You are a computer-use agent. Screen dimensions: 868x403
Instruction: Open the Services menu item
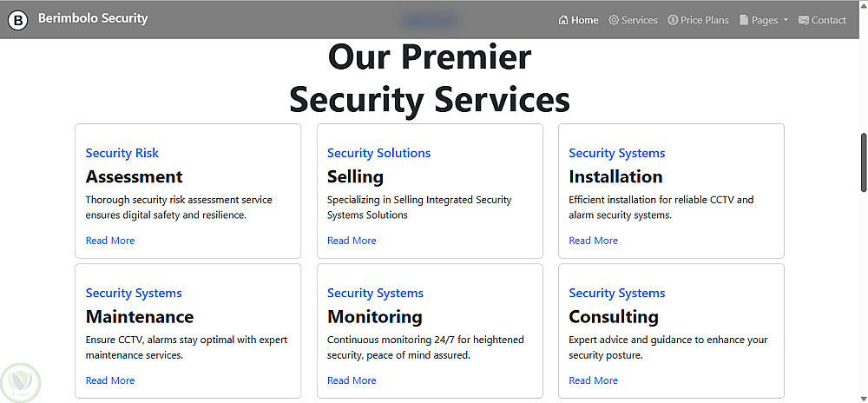640,20
